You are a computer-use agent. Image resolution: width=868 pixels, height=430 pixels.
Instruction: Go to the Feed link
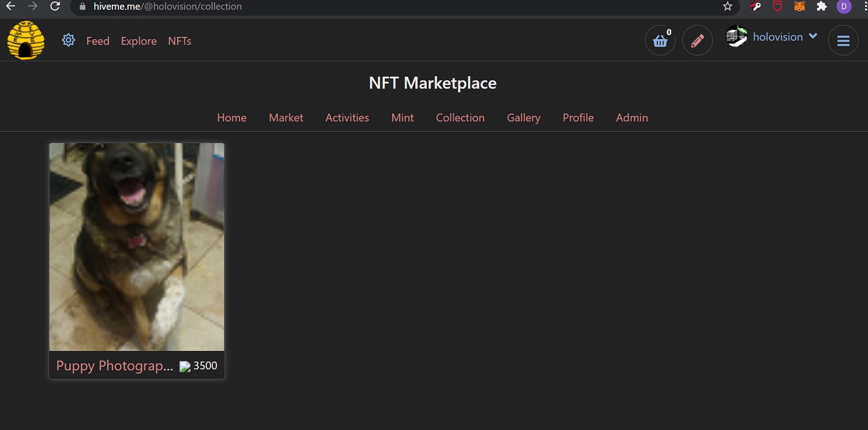(98, 41)
